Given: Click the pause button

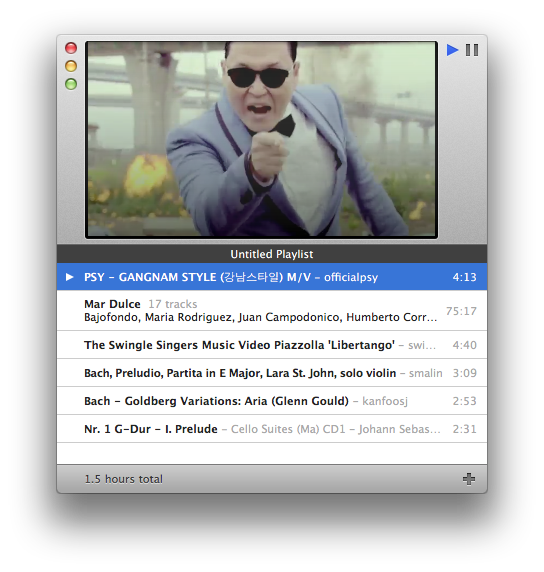Looking at the screenshot, I should (x=472, y=50).
